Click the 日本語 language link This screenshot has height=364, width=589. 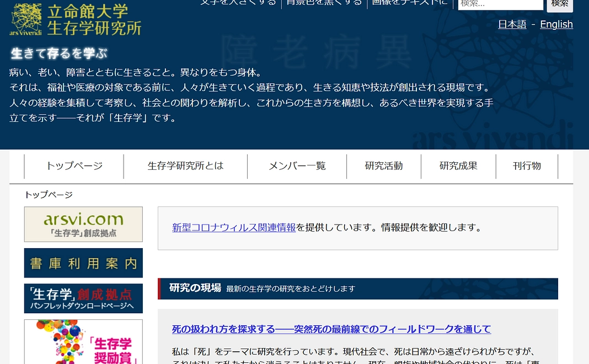tap(512, 24)
